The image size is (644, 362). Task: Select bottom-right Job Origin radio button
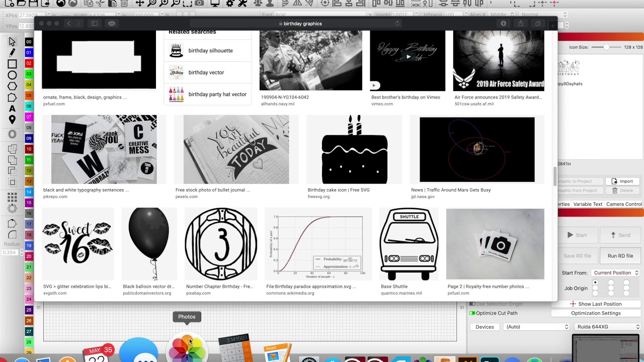626,294
